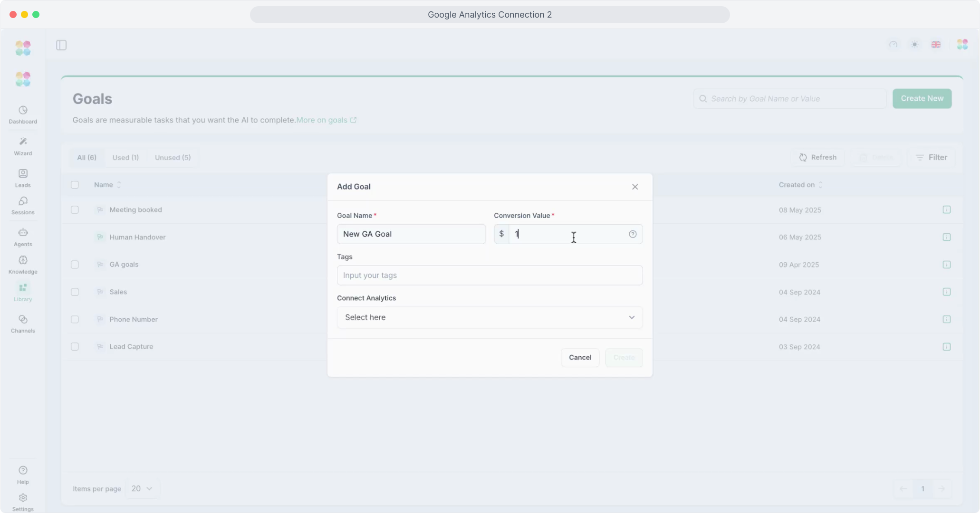Open the Channels sidebar icon
This screenshot has width=980, height=513.
coord(23,323)
